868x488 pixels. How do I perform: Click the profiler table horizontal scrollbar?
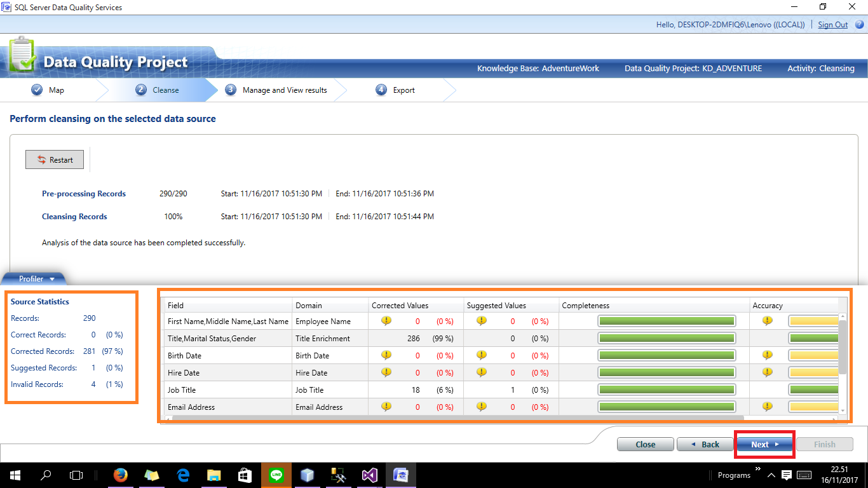point(458,418)
